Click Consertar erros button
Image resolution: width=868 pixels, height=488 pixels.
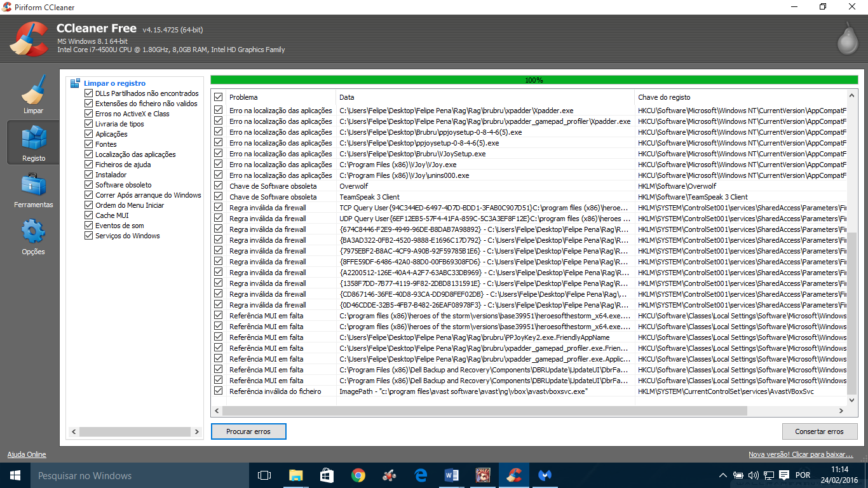[820, 431]
